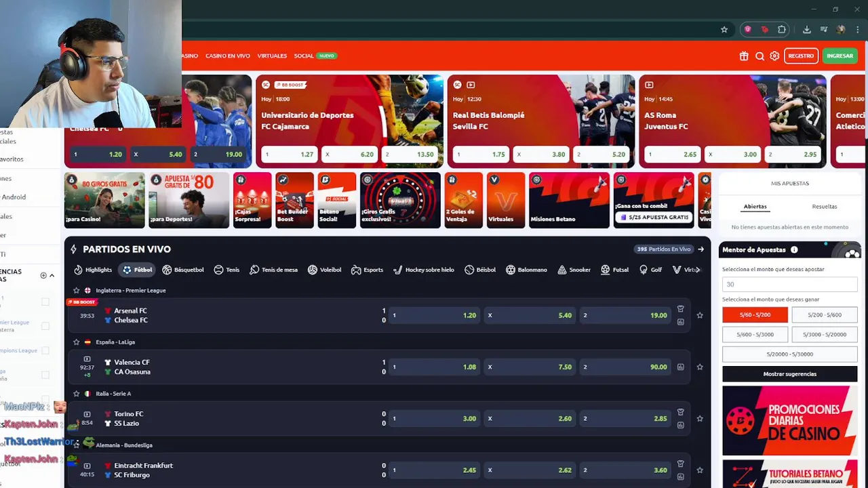Select the S/20000 - S/30000 win range
868x488 pixels.
click(x=789, y=354)
